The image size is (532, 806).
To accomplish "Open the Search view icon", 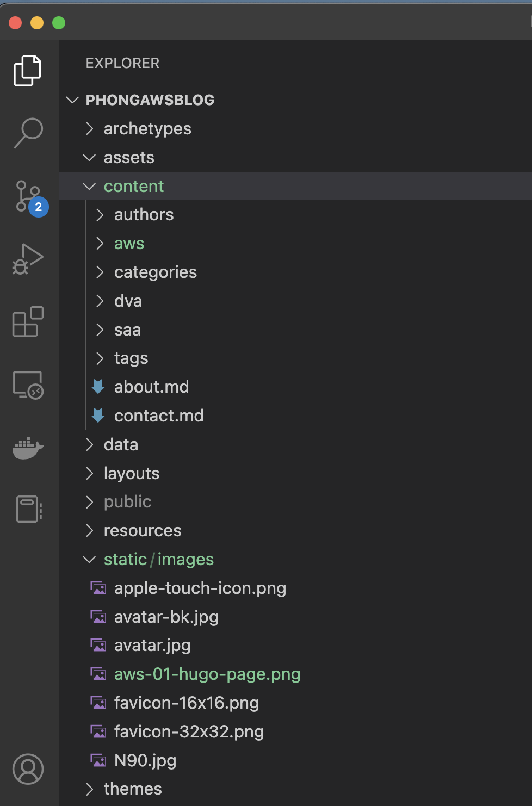I will [28, 133].
